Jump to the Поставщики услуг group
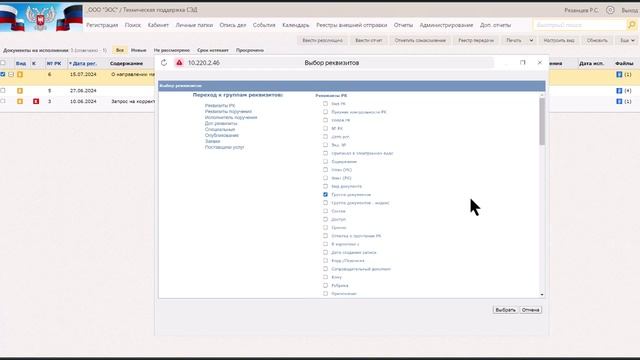This screenshot has height=360, width=640. tap(224, 147)
